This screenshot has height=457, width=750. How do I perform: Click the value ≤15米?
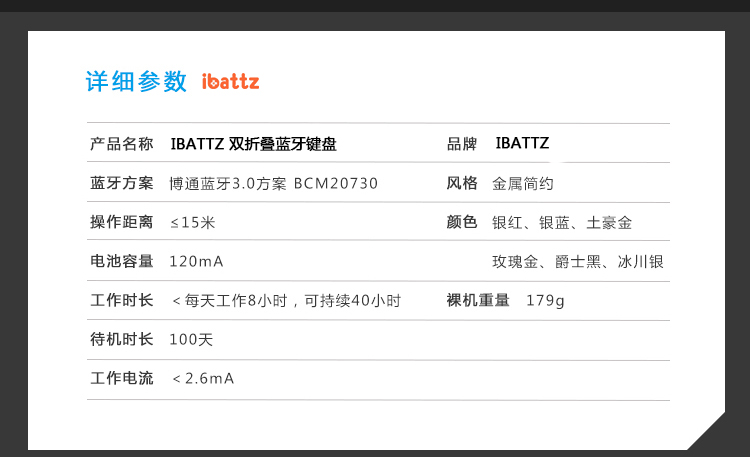coord(193,223)
